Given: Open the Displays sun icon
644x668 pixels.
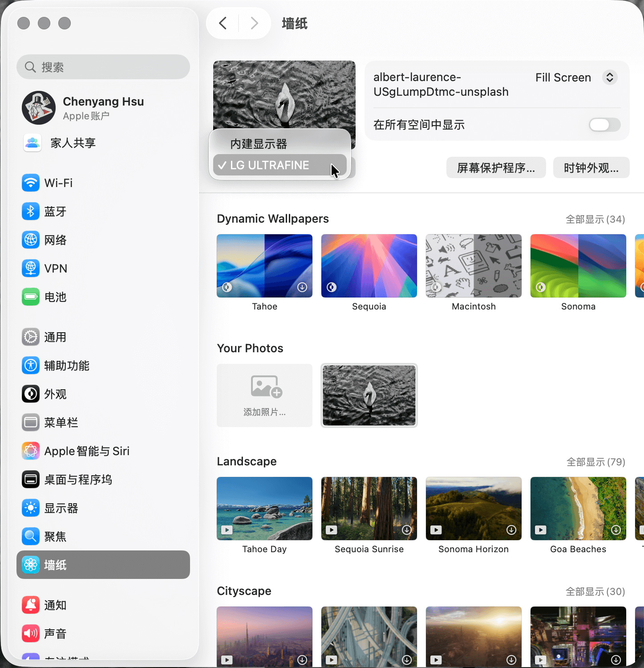Looking at the screenshot, I should 31,508.
